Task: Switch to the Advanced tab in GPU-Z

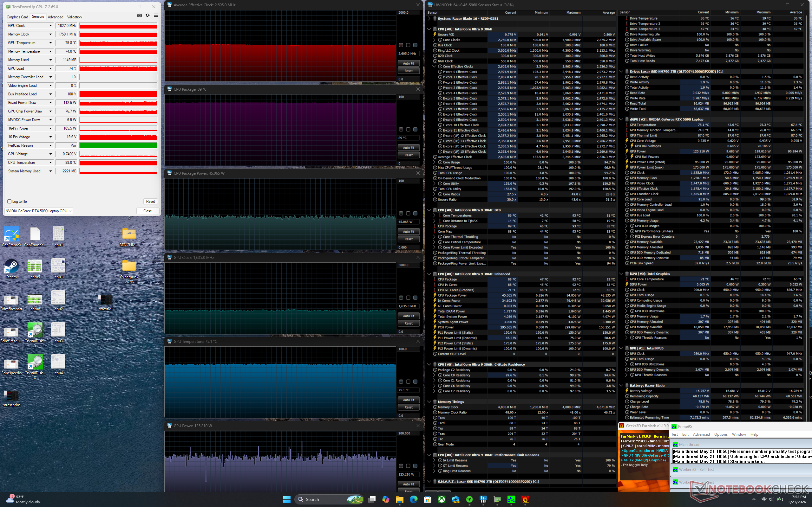Action: 56,17
